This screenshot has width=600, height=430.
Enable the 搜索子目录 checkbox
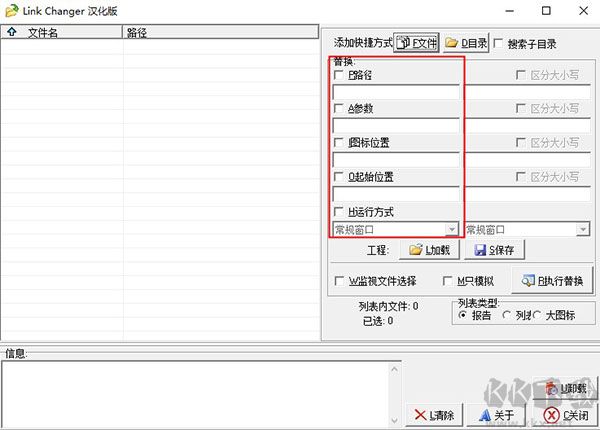pos(498,44)
